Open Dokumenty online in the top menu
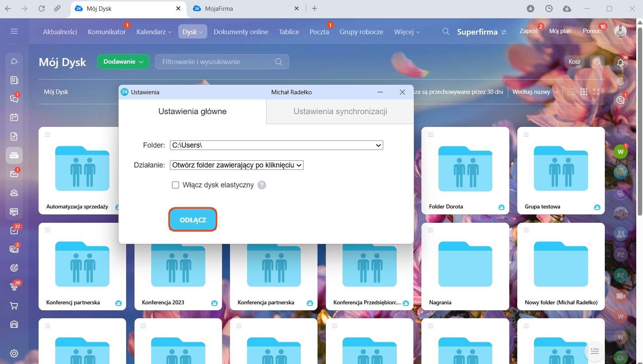 [241, 32]
